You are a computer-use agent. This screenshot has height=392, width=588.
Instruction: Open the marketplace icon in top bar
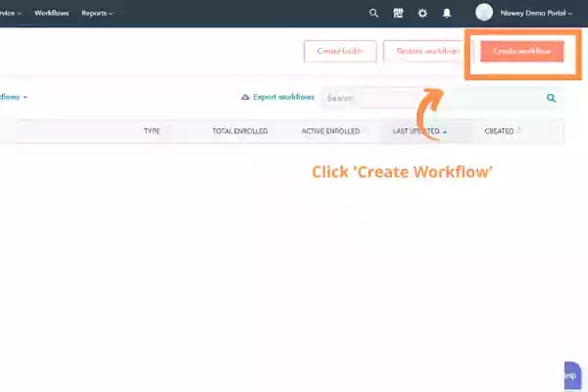pyautogui.click(x=398, y=13)
